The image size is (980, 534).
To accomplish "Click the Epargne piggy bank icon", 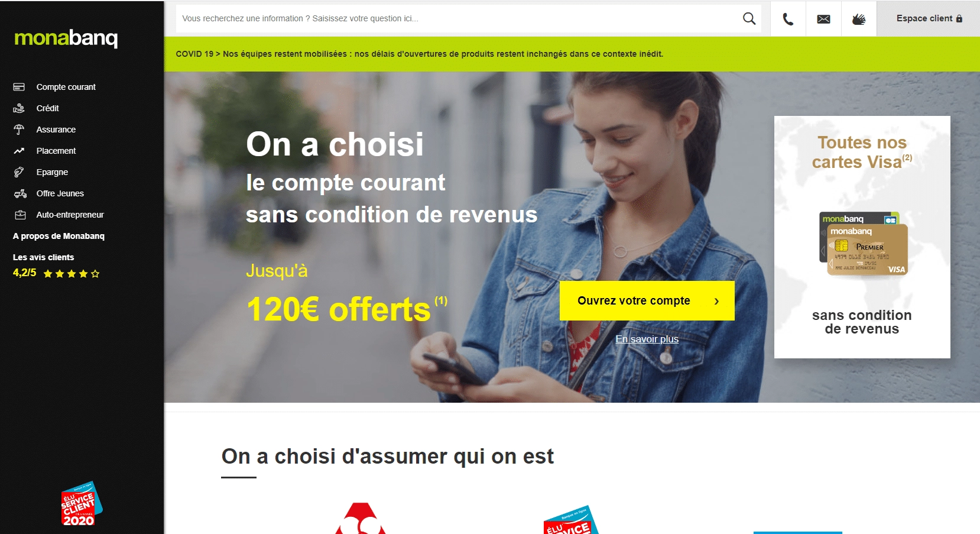I will tap(19, 172).
